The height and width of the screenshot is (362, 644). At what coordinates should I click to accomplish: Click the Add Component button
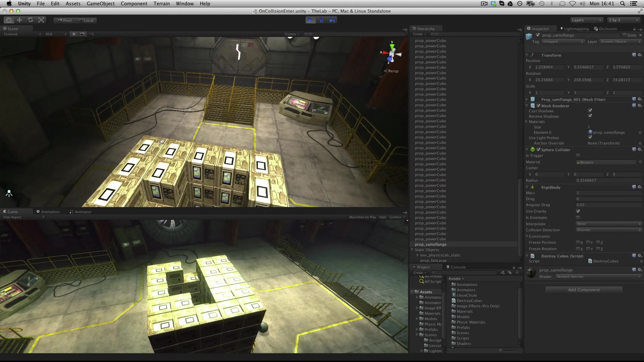coord(584,290)
